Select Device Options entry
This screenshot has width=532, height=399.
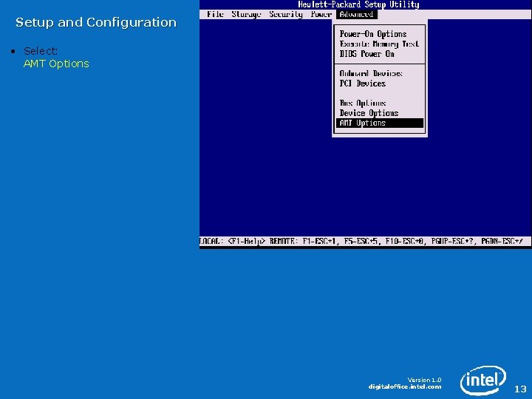pos(369,112)
